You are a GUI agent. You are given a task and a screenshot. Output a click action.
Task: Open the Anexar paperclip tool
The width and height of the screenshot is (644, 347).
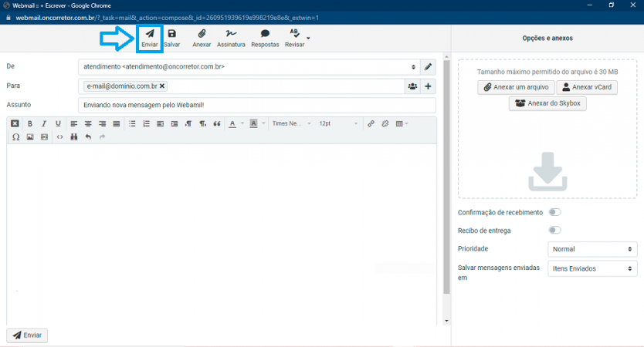pos(202,38)
